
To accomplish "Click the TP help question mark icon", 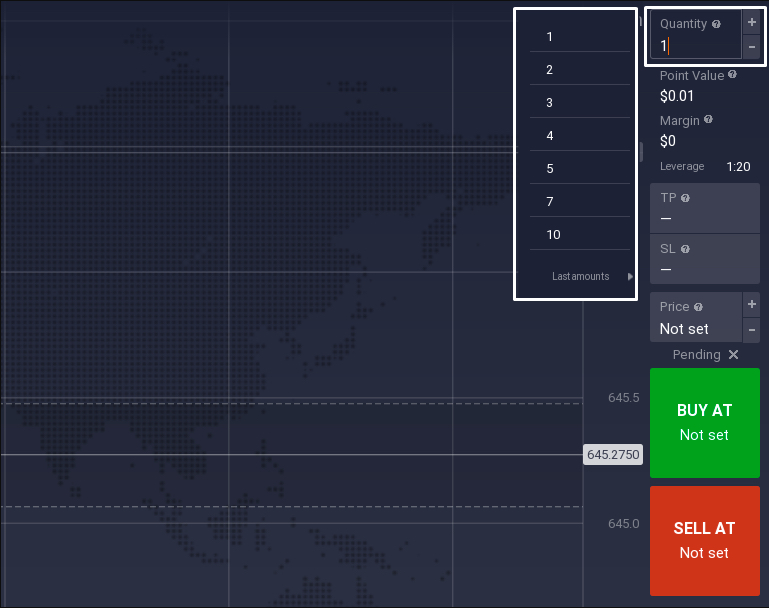I will point(685,199).
